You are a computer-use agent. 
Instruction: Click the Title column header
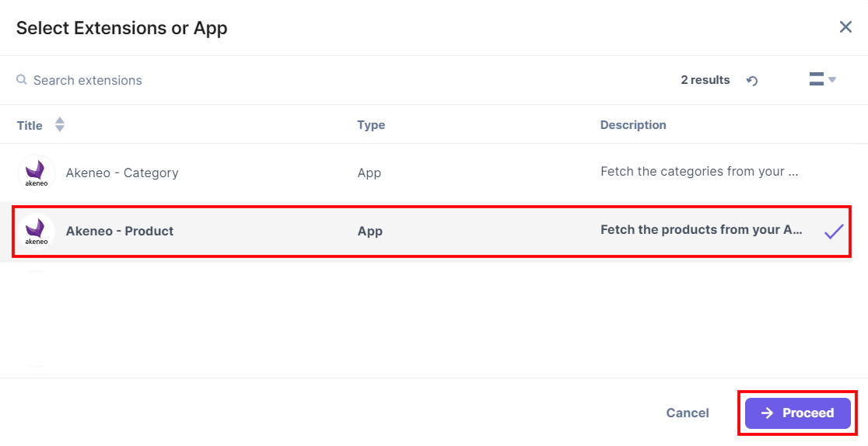pos(30,125)
